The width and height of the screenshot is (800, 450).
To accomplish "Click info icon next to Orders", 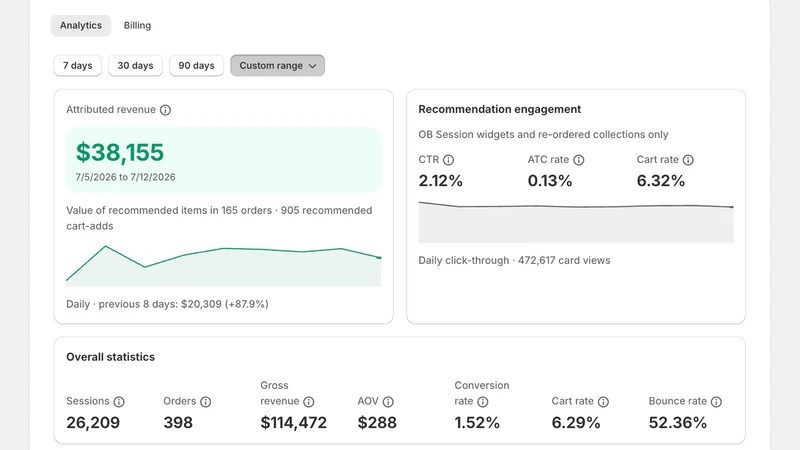I will pos(206,402).
